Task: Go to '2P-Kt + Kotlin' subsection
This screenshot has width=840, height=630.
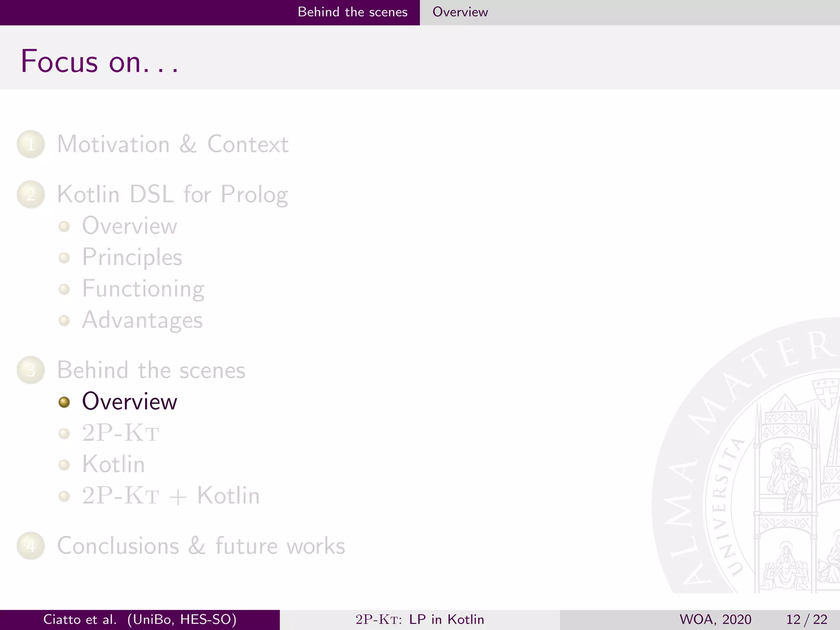Action: point(171,495)
